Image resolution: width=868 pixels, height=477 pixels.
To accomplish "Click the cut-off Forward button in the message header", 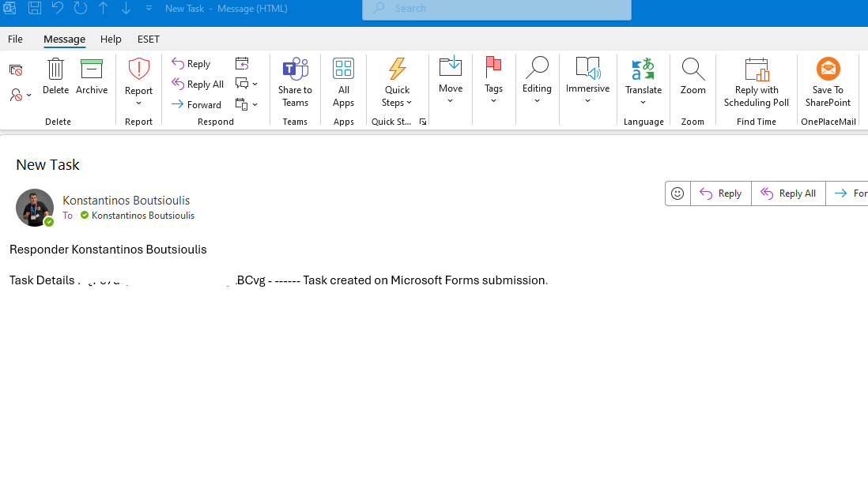I will pyautogui.click(x=847, y=193).
